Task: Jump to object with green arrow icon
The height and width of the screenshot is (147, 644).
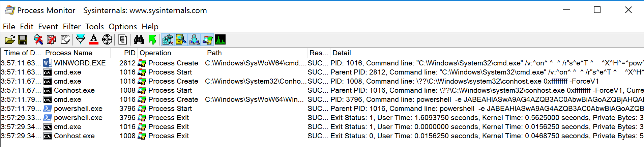Action: pos(152,40)
